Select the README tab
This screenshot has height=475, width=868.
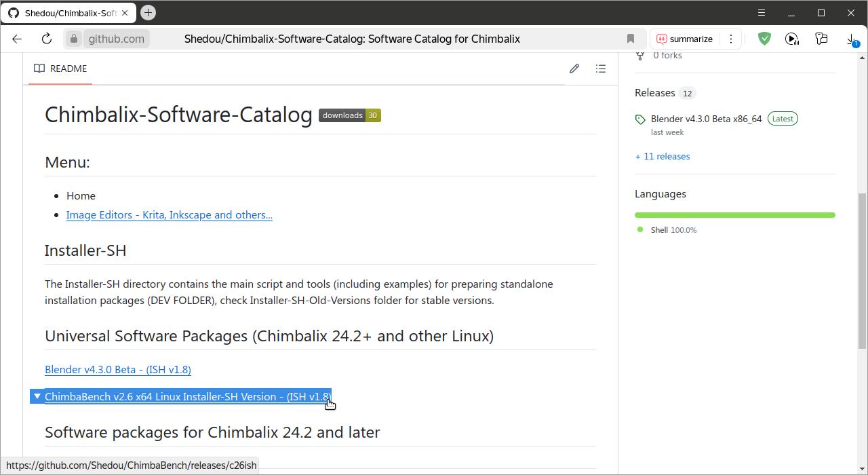(x=60, y=69)
